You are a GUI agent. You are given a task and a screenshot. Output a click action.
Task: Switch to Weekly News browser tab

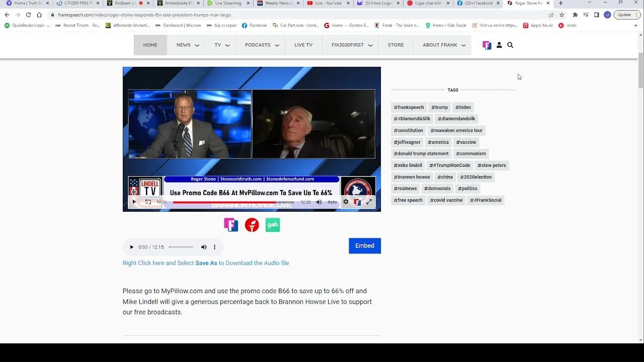click(277, 3)
